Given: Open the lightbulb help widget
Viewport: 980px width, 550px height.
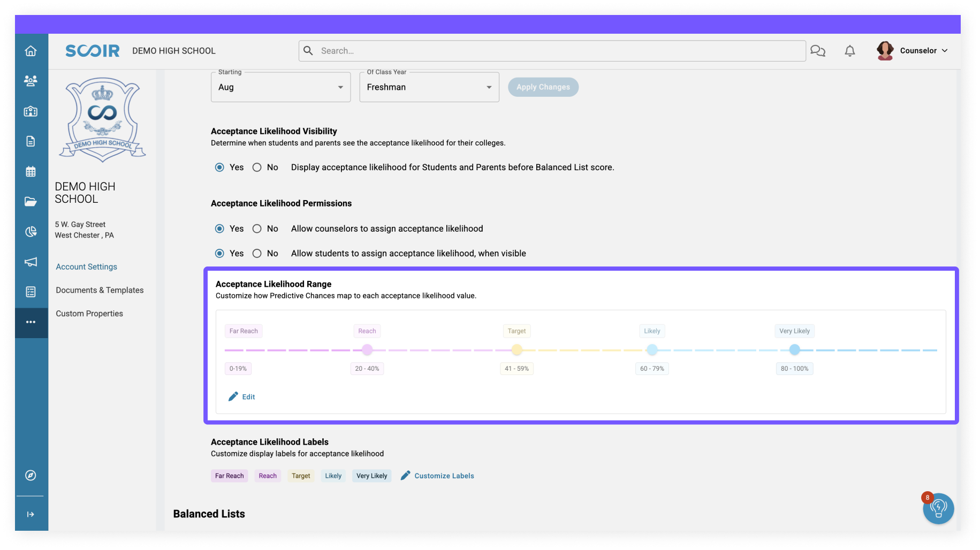Looking at the screenshot, I should 938,508.
